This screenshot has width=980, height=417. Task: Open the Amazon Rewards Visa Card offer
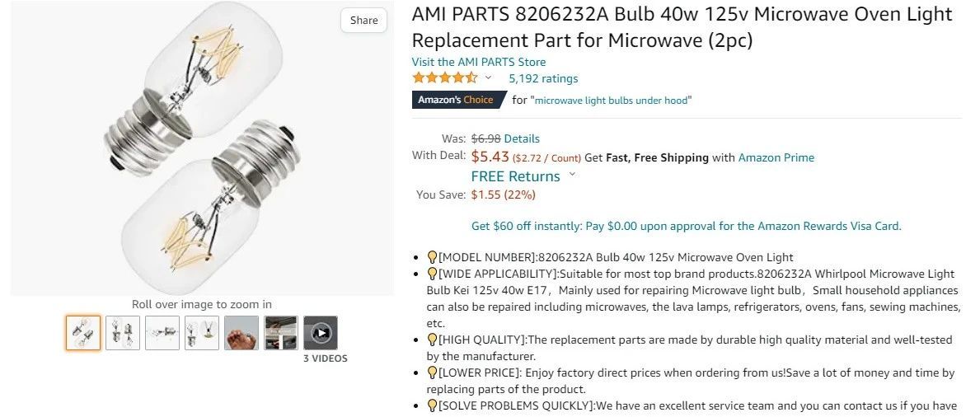pyautogui.click(x=686, y=226)
